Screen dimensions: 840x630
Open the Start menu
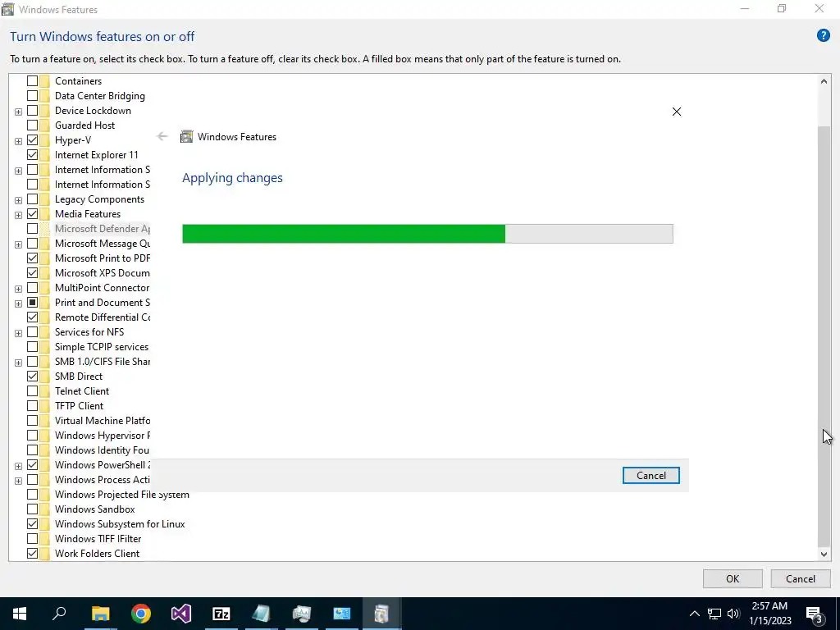20,614
